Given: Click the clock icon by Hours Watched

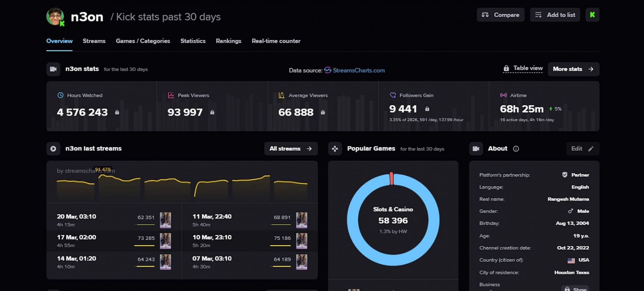Looking at the screenshot, I should tap(60, 95).
